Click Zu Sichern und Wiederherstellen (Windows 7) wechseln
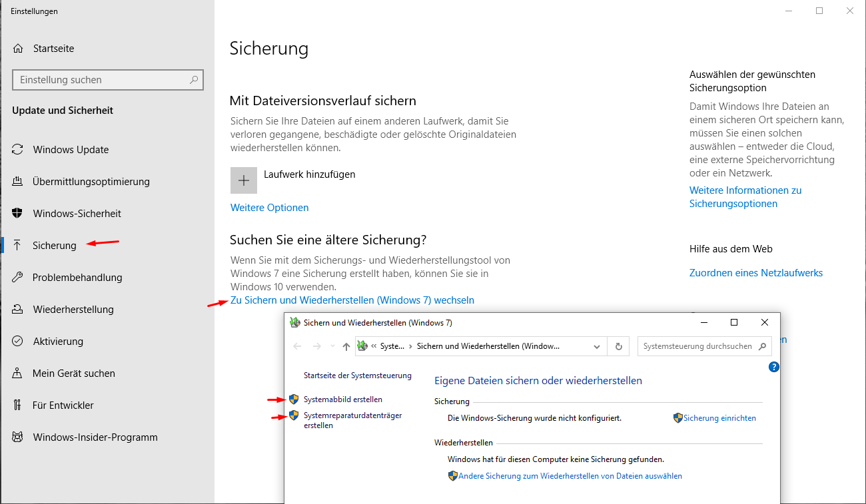Screen dimensions: 866x504 coord(352,300)
